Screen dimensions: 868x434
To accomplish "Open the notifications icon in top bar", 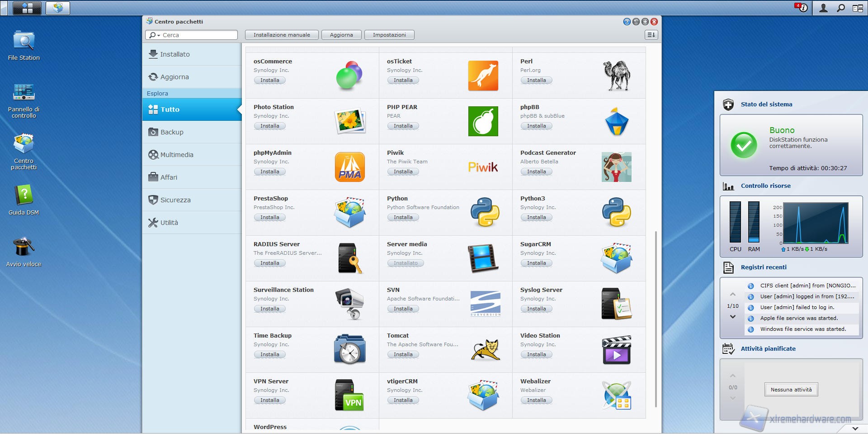I will [x=802, y=8].
